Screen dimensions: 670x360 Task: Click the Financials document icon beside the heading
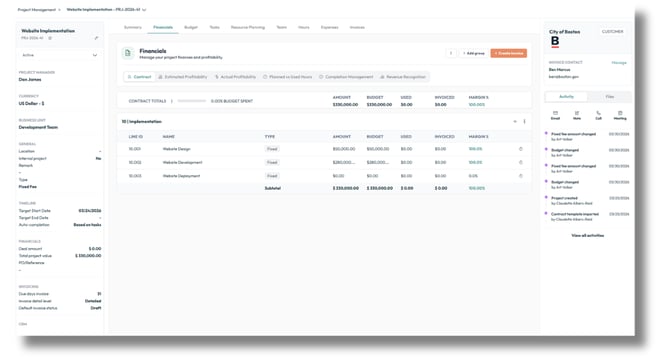click(x=127, y=53)
